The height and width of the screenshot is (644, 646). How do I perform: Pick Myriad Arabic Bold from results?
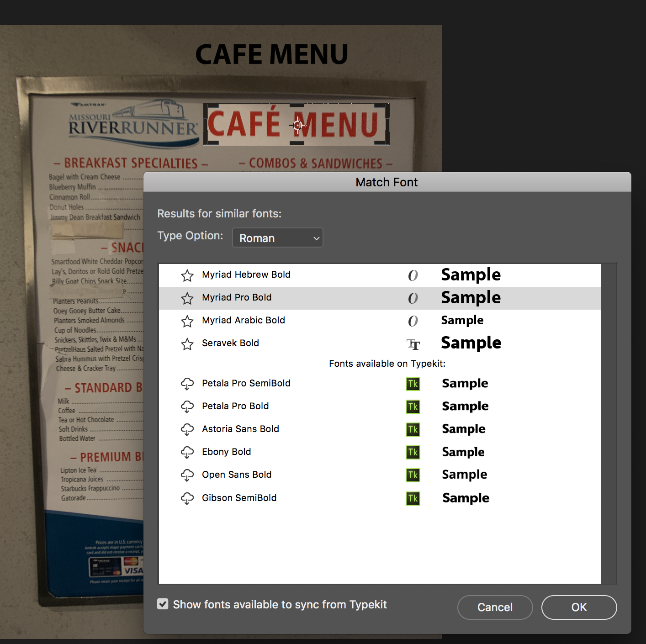(x=244, y=320)
